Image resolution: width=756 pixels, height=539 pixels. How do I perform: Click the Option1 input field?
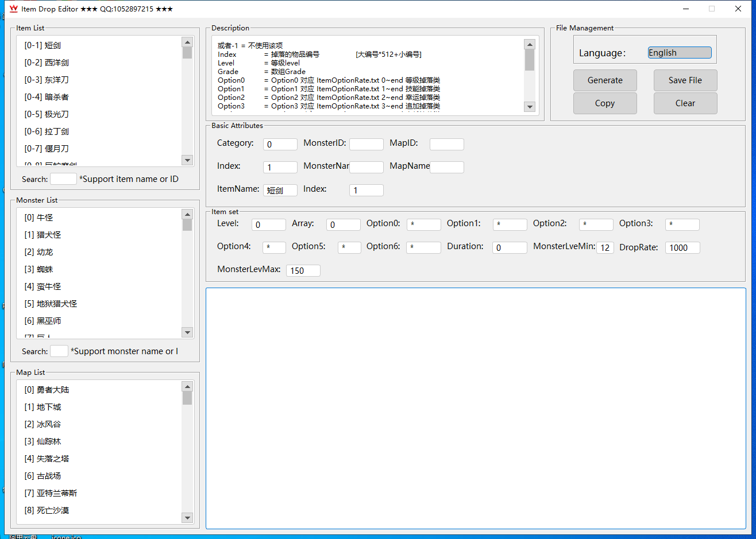coord(510,225)
